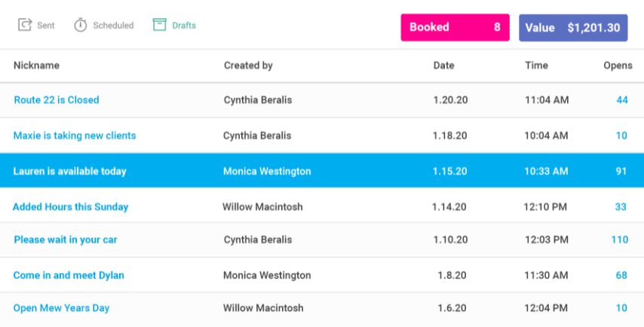
Task: Select the Drafts tab label
Action: click(183, 26)
